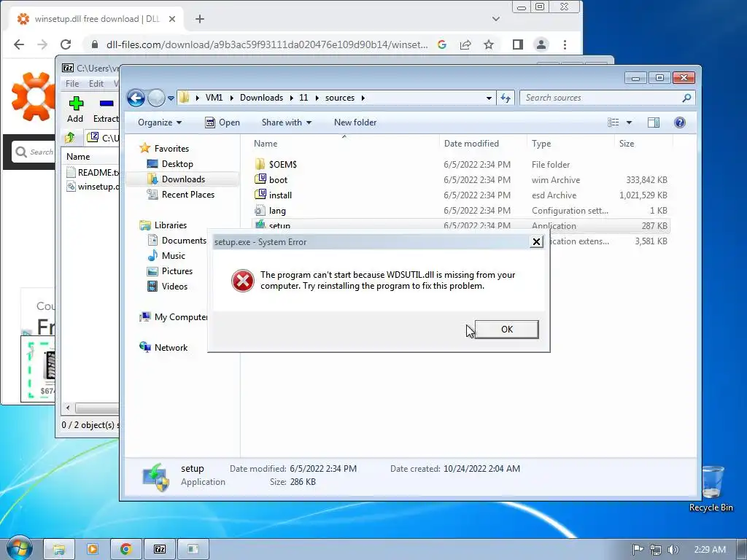Open the Music library

(x=173, y=256)
